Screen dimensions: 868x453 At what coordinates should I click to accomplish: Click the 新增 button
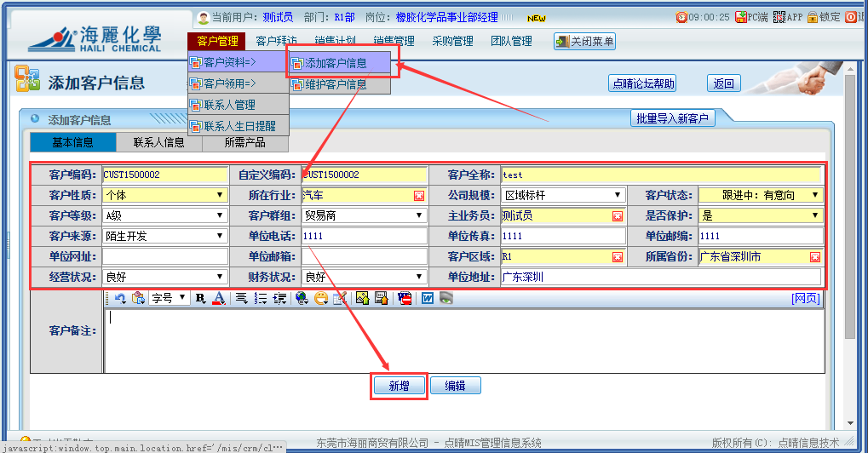399,386
